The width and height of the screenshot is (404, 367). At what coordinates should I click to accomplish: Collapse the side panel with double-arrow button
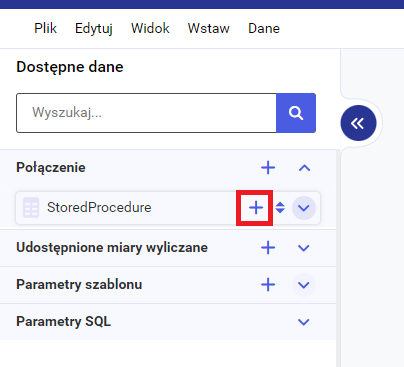(x=358, y=123)
